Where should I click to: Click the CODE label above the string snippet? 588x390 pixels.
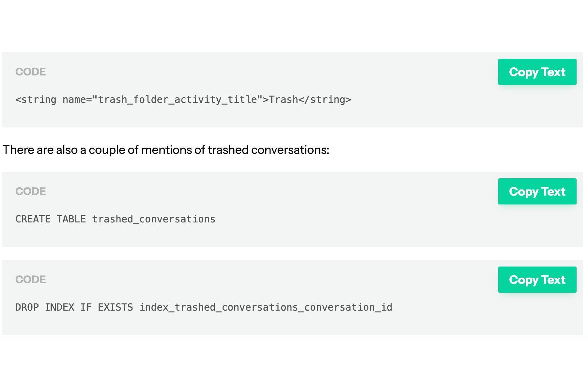(31, 72)
